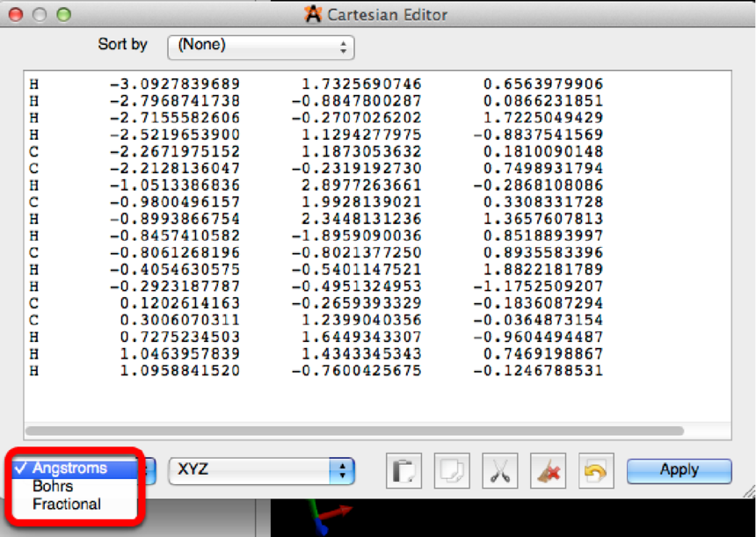Close the Cartesian Editor window
The image size is (756, 537).
coord(17,15)
